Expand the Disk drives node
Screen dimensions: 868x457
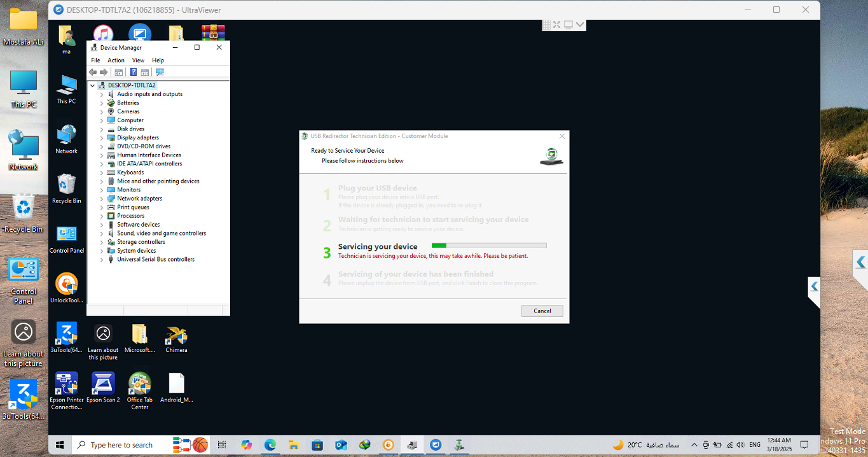[x=102, y=129]
